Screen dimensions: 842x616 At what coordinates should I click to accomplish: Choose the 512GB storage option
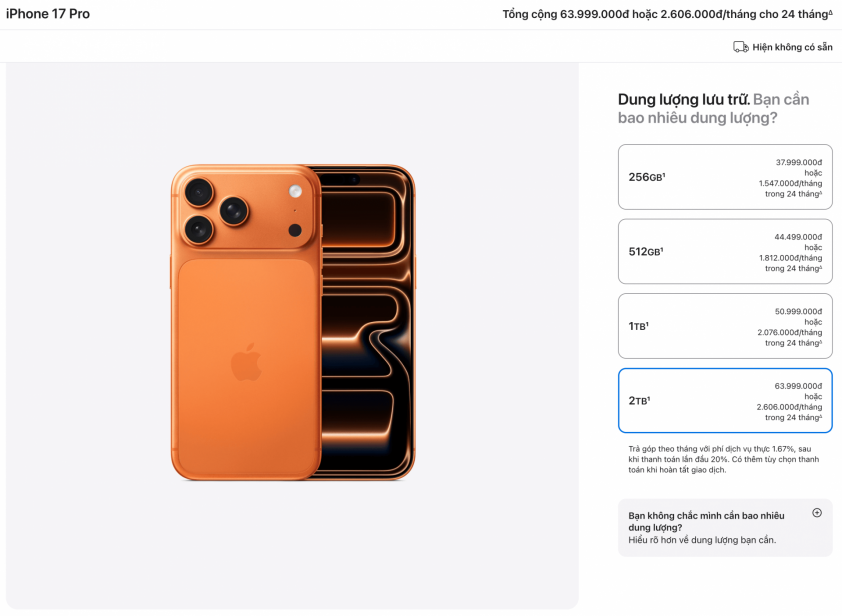click(724, 252)
